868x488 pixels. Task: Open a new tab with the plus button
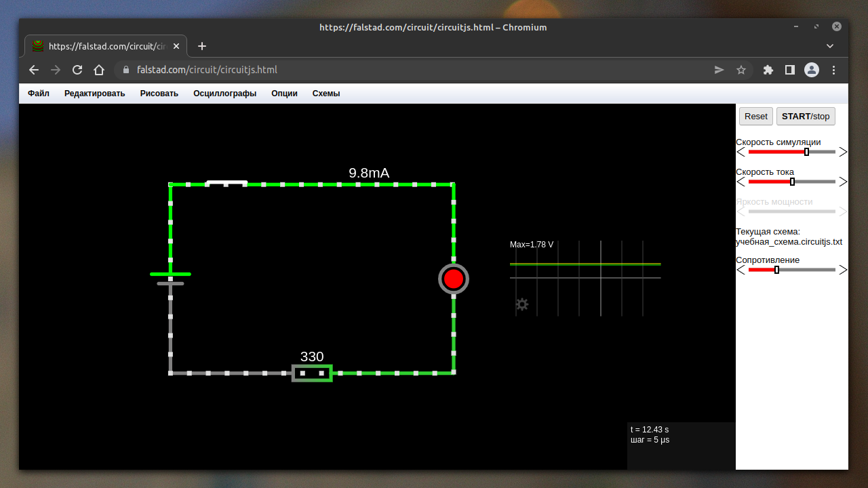coord(201,46)
